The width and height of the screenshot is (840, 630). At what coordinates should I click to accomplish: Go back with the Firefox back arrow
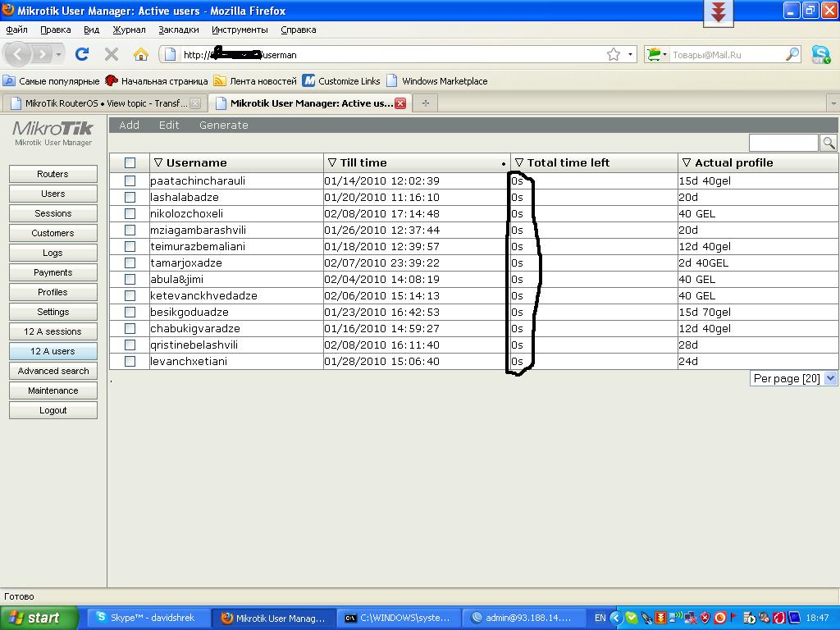point(18,54)
